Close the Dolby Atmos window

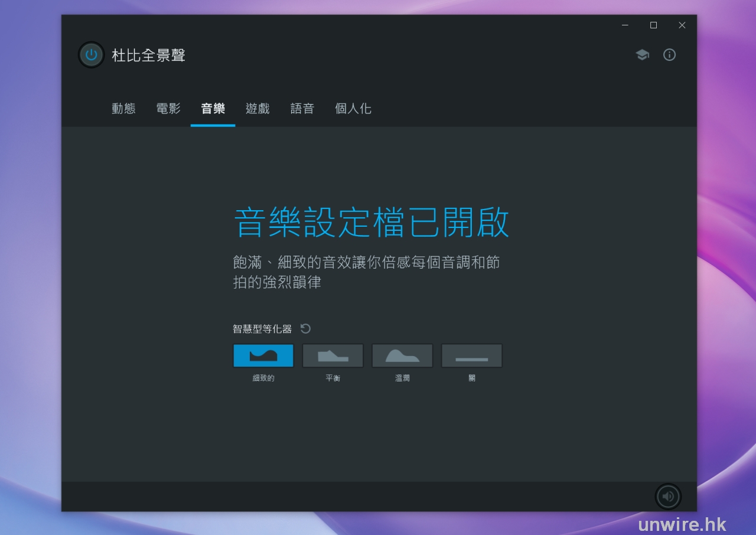[x=682, y=25]
